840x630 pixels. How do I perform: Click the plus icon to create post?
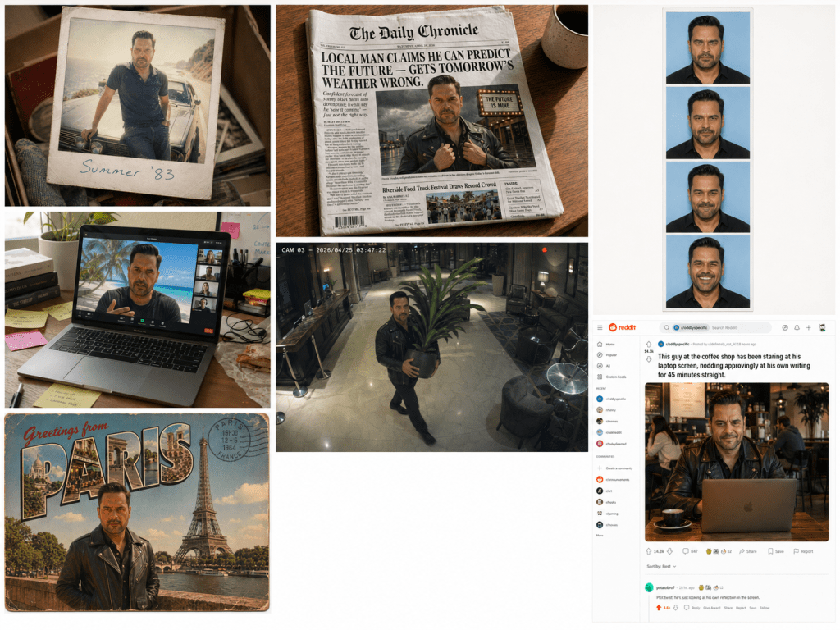[x=809, y=328]
